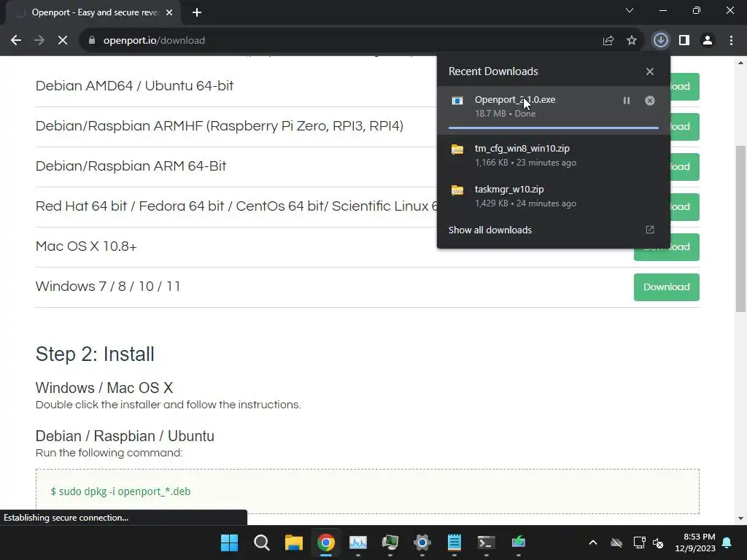Image resolution: width=747 pixels, height=560 pixels.
Task: Open the Openport exe download entry
Action: tap(553, 110)
